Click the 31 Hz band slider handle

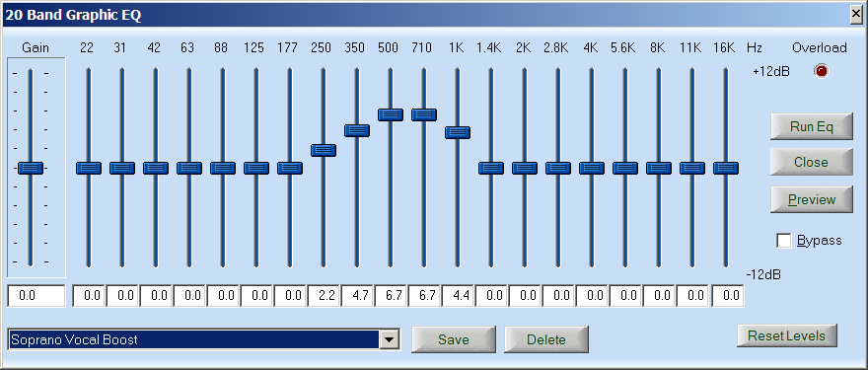(121, 168)
